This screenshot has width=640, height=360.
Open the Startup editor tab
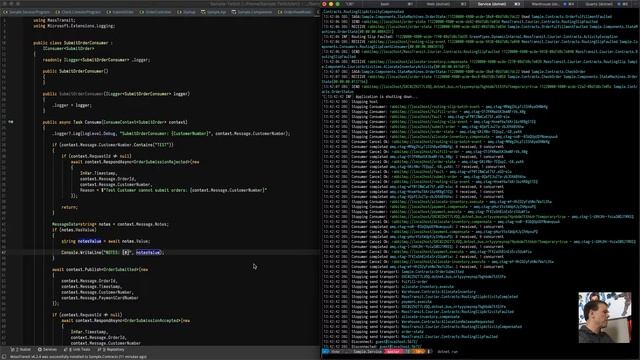pos(186,12)
